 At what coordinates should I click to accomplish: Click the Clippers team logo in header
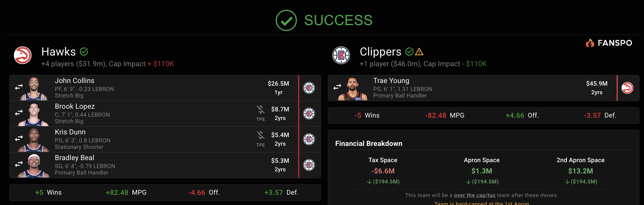pos(341,55)
